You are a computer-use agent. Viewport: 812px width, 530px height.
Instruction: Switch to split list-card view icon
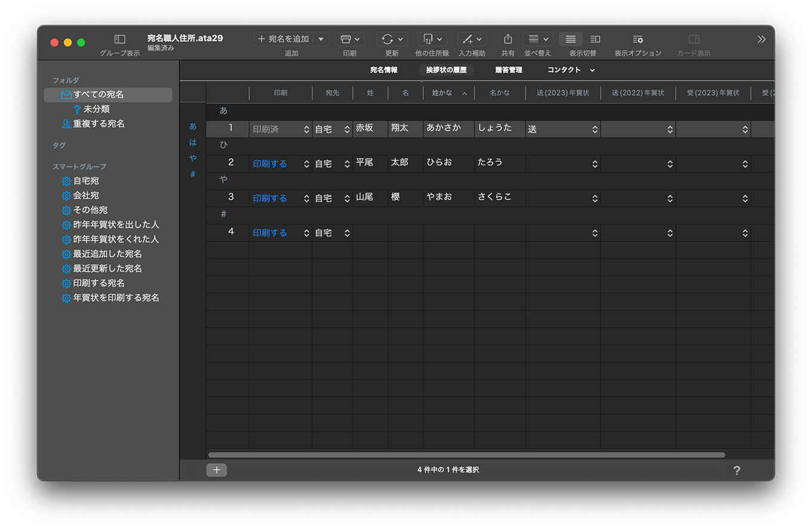(x=595, y=39)
